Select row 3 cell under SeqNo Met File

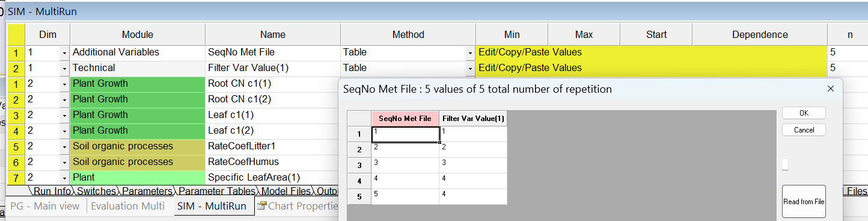click(x=405, y=166)
